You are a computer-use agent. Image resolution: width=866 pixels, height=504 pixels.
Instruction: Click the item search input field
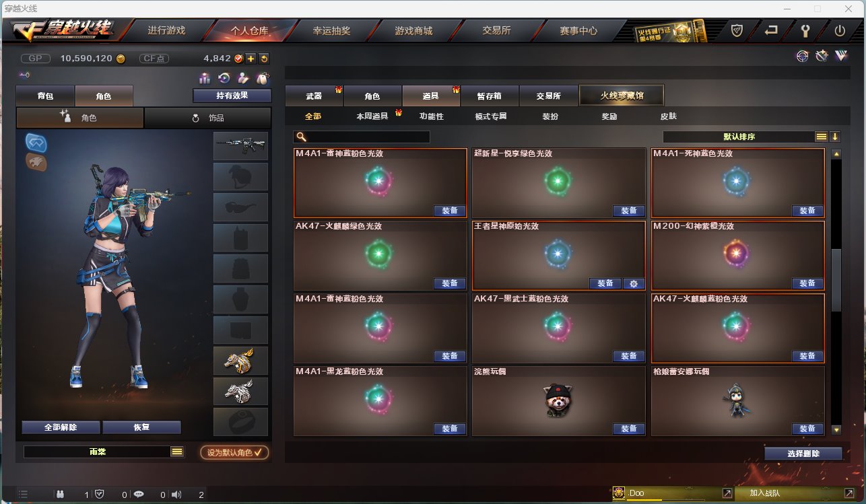tap(362, 137)
